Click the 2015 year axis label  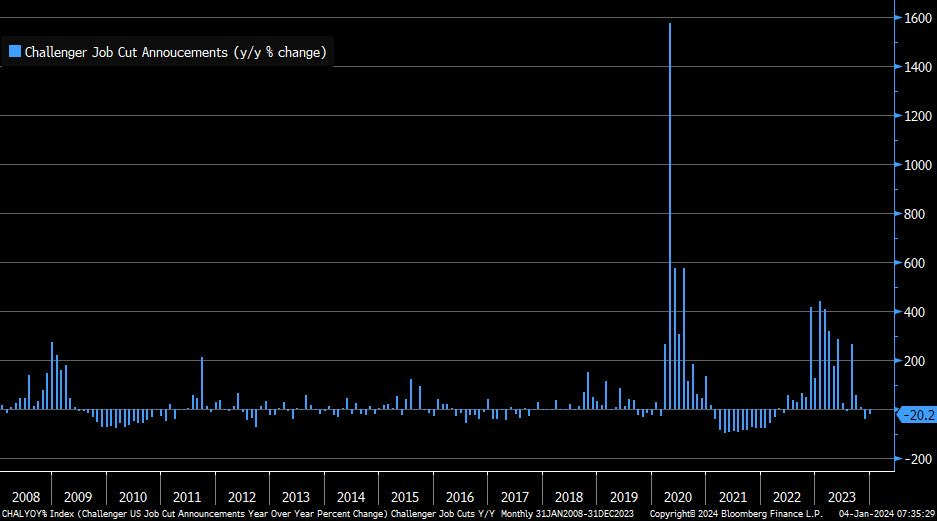pyautogui.click(x=405, y=497)
